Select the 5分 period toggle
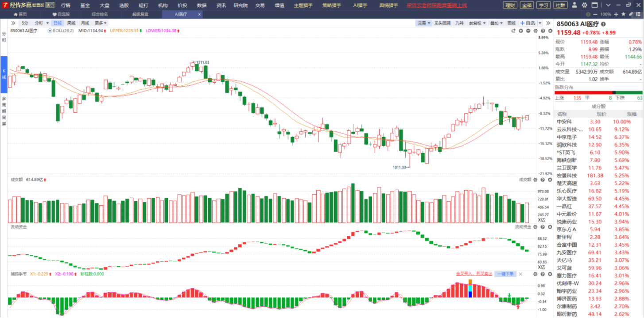644x318 pixels. pyautogui.click(x=25, y=23)
